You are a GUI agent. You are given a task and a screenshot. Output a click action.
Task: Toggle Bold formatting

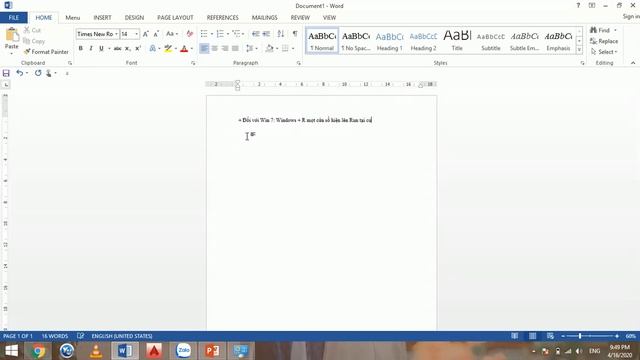coord(80,49)
